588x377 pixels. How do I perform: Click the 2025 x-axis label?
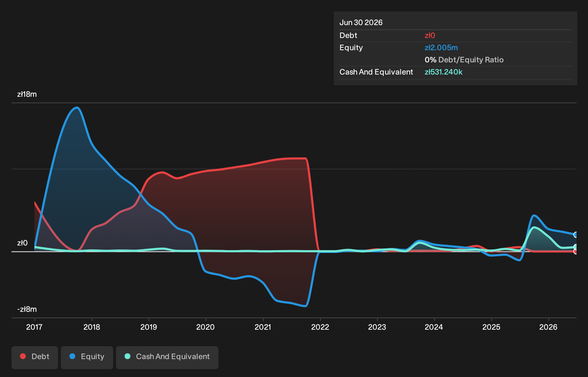(x=491, y=327)
